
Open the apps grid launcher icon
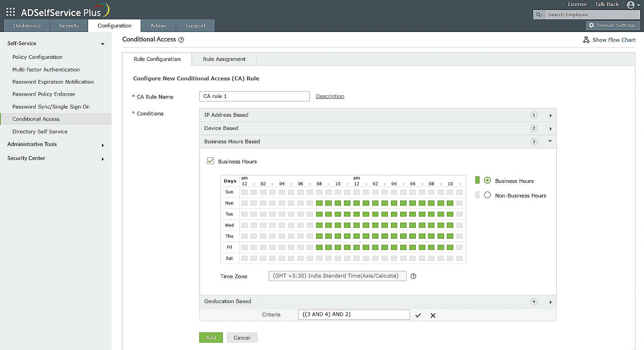click(x=11, y=12)
